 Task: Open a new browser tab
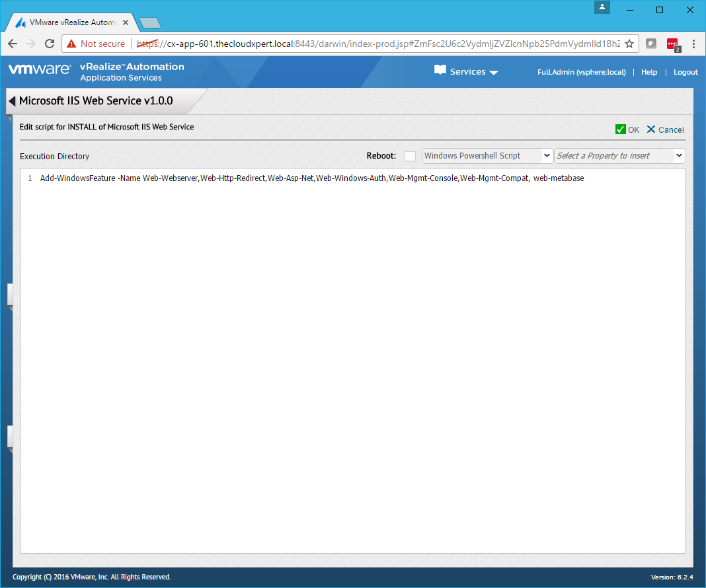tap(150, 23)
